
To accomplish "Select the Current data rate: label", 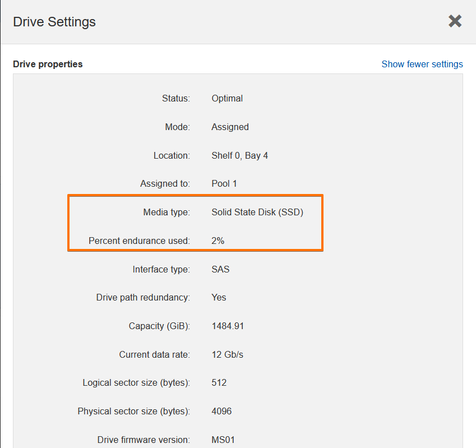I will [x=154, y=354].
